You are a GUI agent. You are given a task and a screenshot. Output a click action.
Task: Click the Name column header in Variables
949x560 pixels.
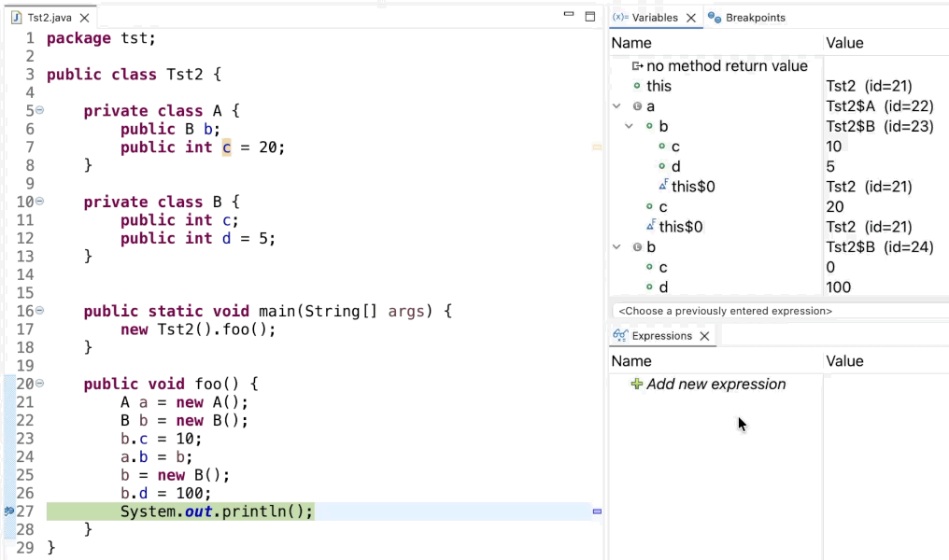(x=631, y=43)
